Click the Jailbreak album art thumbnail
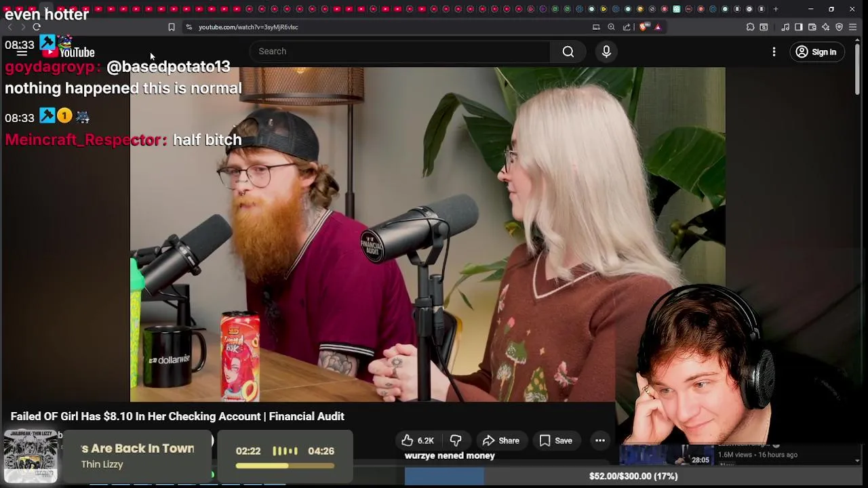This screenshot has height=488, width=868. (31, 455)
